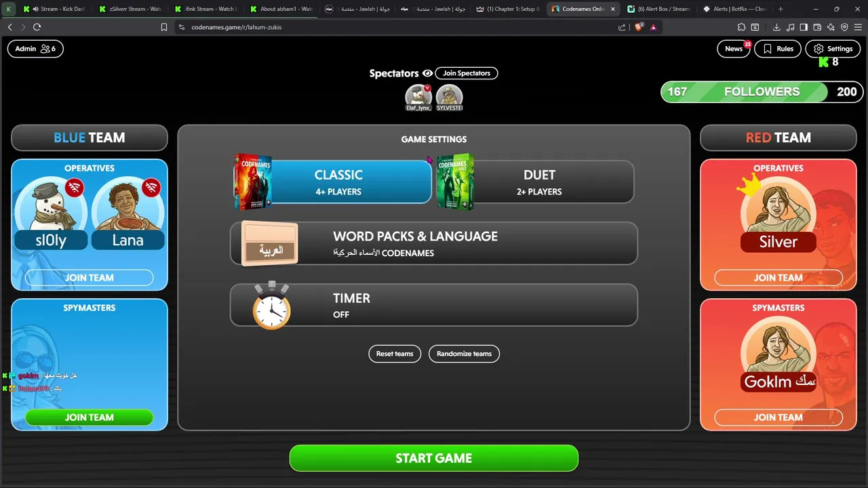Click the pinned Kick tab icon
Screen dimensions: 868x488
tap(9, 9)
